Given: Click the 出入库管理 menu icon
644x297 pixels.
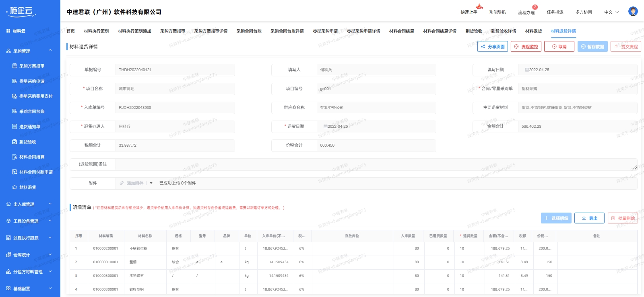Looking at the screenshot, I should point(8,204).
